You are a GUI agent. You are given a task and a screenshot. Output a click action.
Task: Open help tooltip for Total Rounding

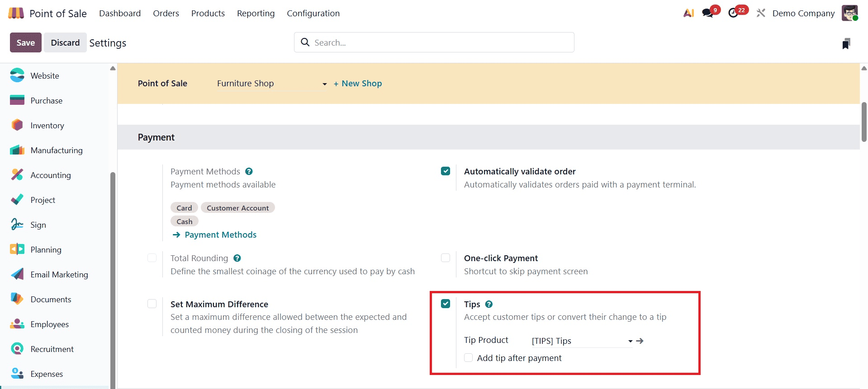click(x=237, y=258)
